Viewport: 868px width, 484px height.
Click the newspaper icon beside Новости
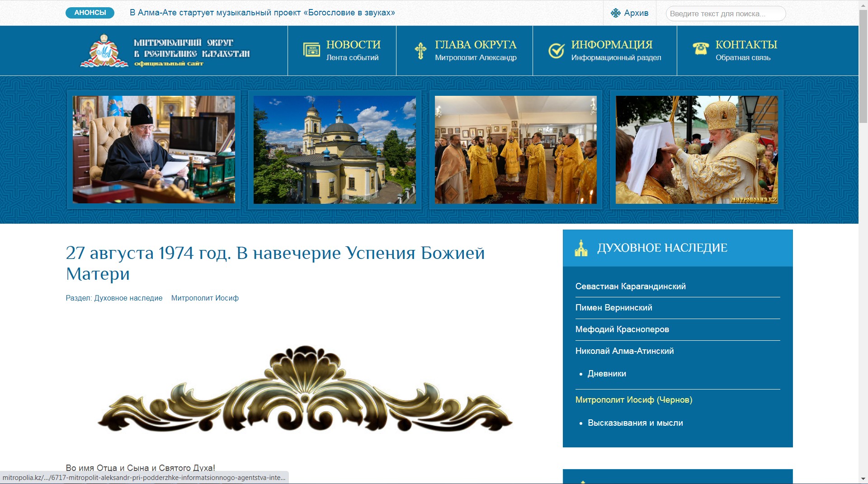(311, 50)
